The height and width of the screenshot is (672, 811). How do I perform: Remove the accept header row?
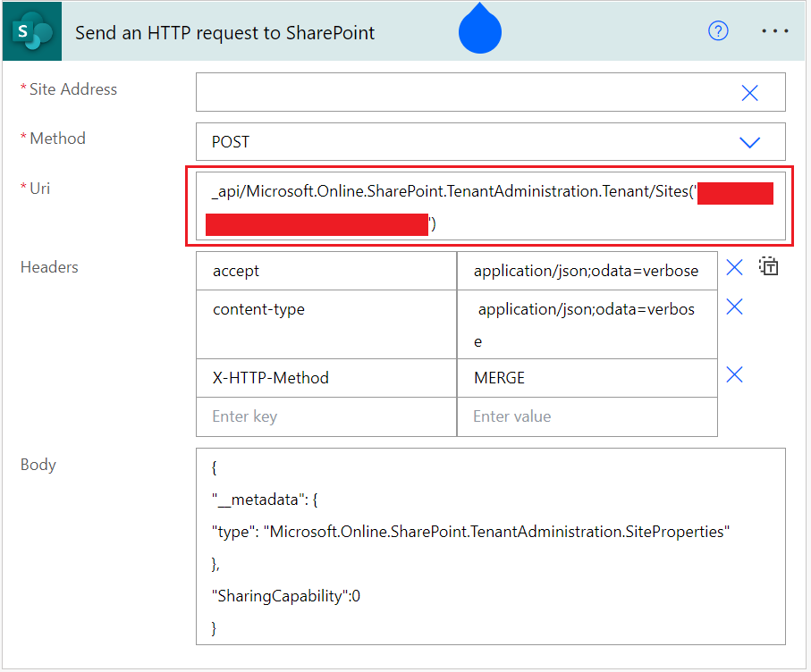pyautogui.click(x=734, y=266)
